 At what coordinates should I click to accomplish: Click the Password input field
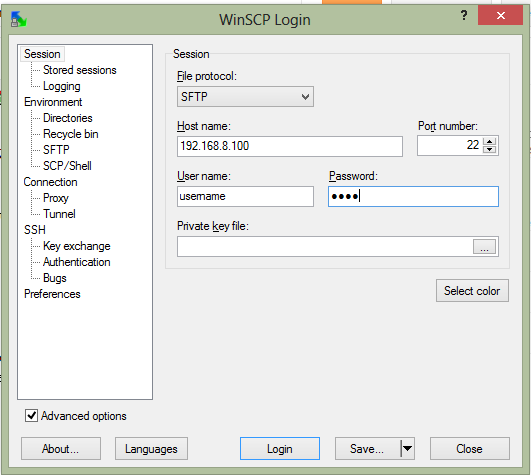pyautogui.click(x=413, y=196)
